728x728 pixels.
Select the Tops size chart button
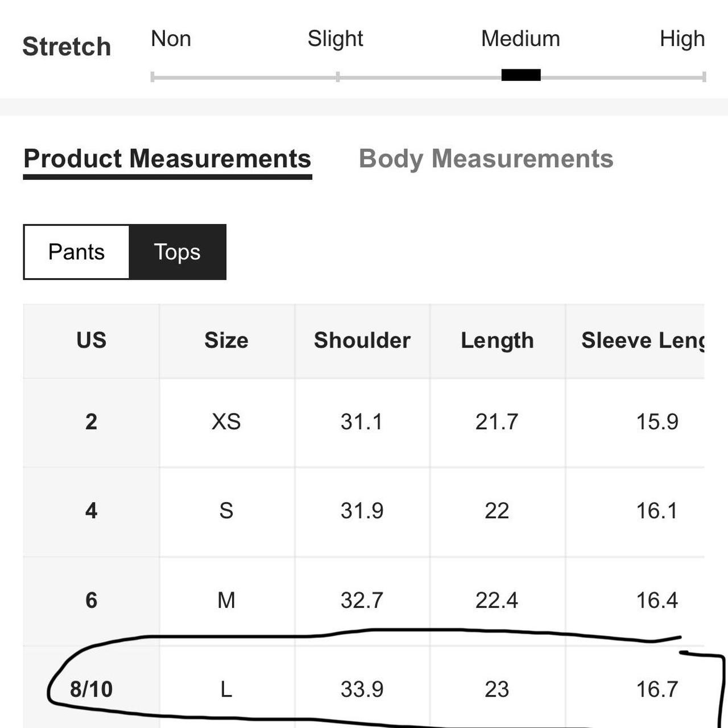pos(177,252)
